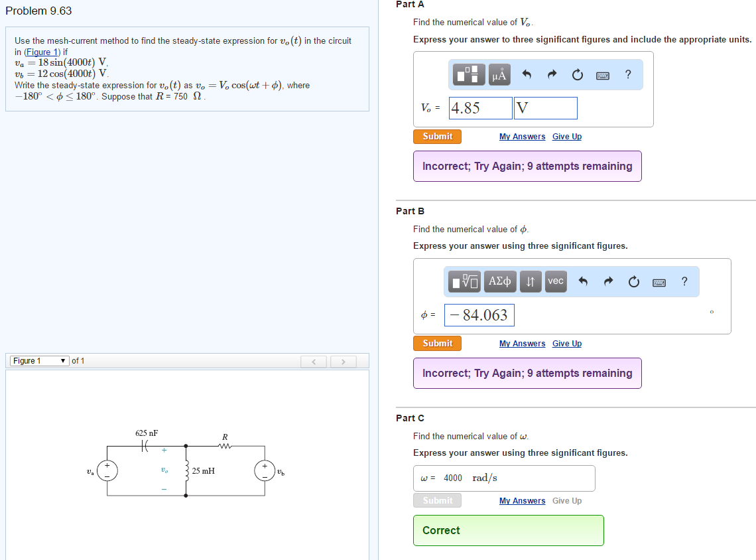Open the help question mark in Part B

[x=684, y=281]
